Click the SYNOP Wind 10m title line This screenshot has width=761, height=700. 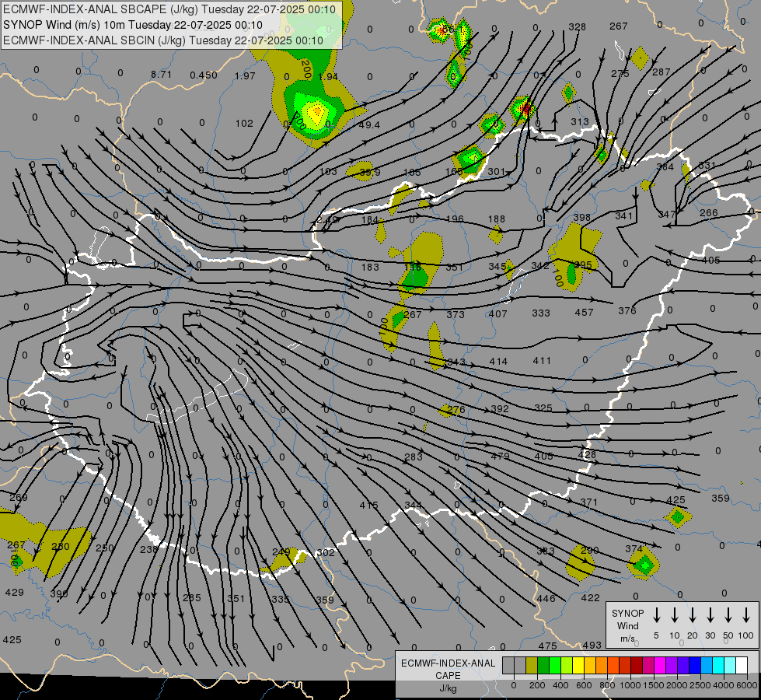(x=132, y=25)
